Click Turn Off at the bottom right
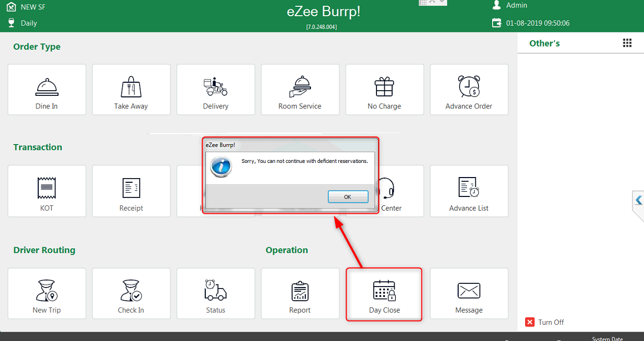 (545, 322)
